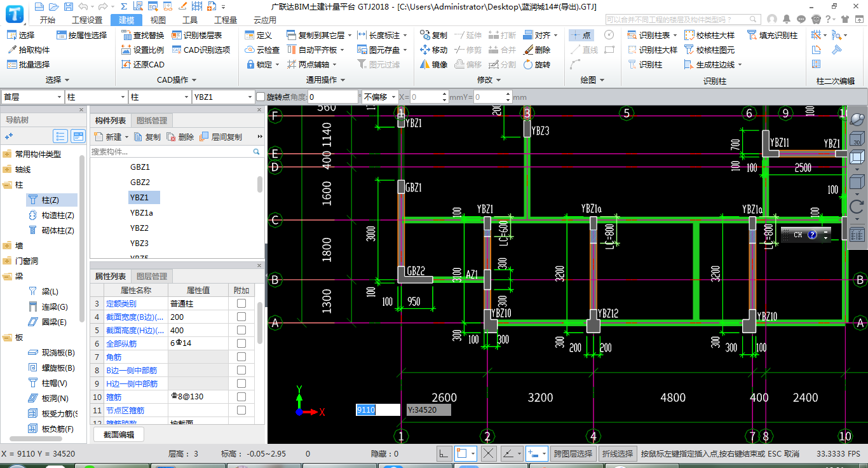Expand the 识别柱表 dropdown
Image resolution: width=868 pixels, height=468 pixels.
click(675, 35)
